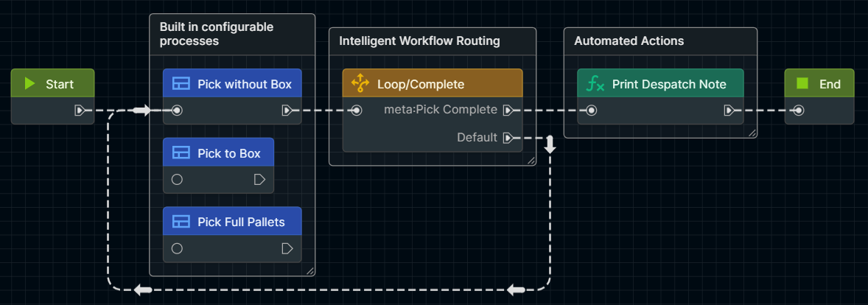
Task: Grab resize handle of Intelligent Workflow Routing group
Action: pos(531,161)
